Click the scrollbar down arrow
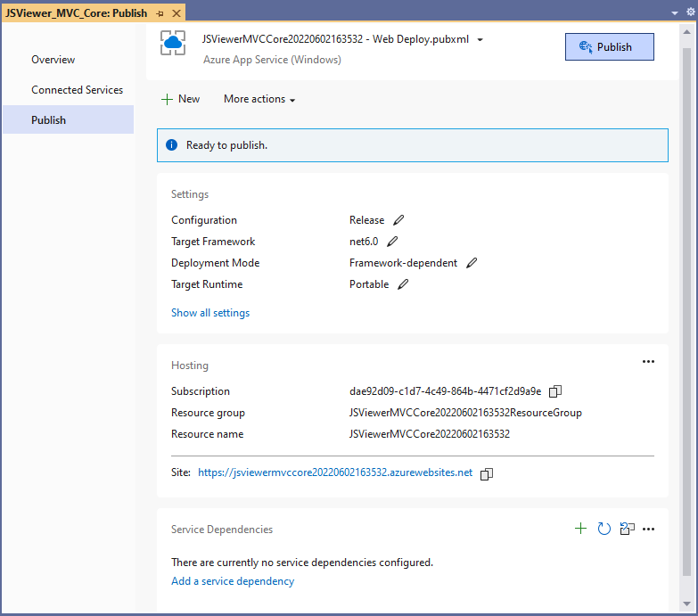Screen dimensions: 698x616 coord(687,604)
